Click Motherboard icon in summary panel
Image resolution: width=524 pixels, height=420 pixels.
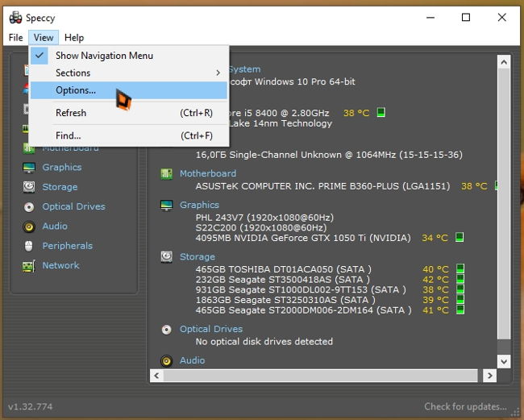click(x=166, y=174)
